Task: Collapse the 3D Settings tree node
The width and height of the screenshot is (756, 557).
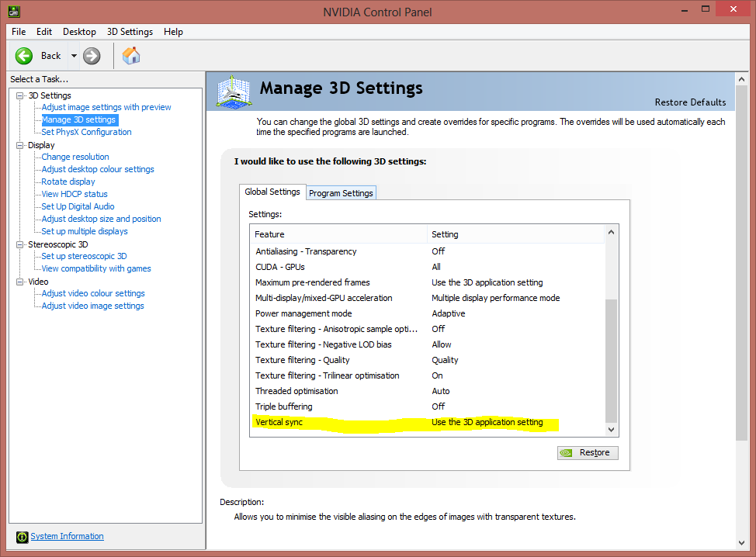Action: pos(19,96)
